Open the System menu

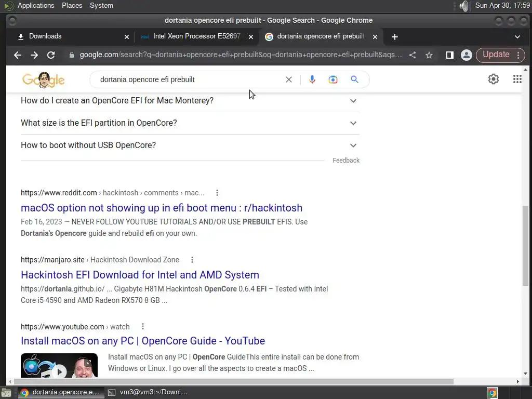101,5
